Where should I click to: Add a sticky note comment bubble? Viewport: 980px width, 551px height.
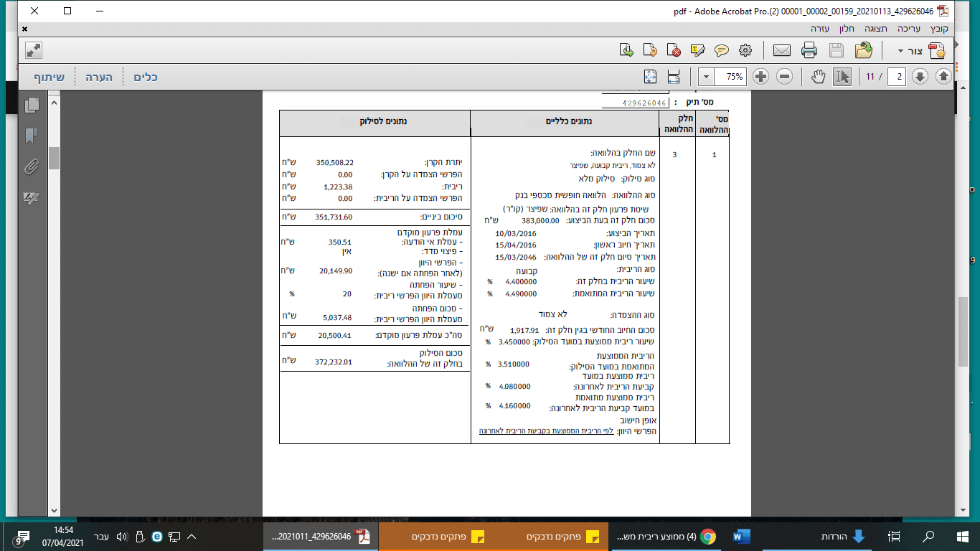pos(722,50)
